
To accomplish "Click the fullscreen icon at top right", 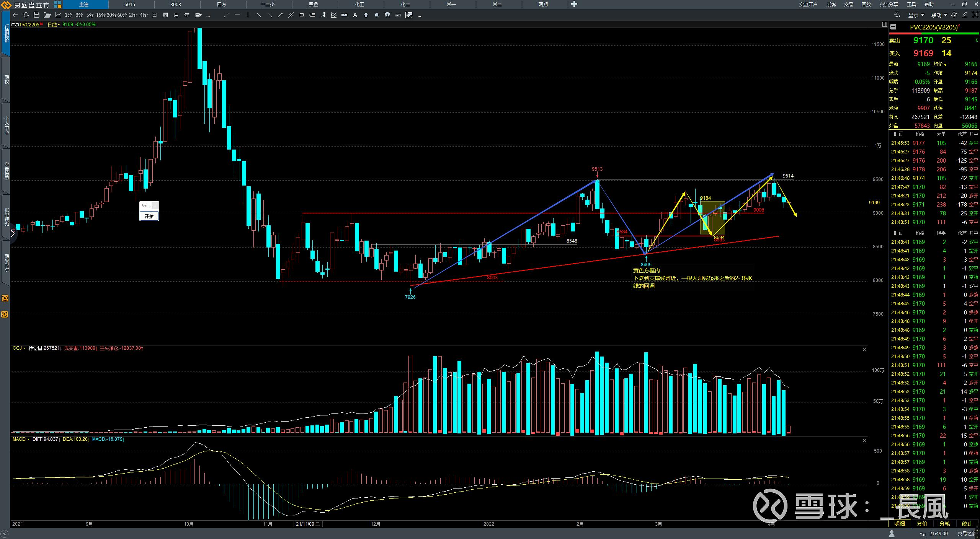I will tap(975, 15).
